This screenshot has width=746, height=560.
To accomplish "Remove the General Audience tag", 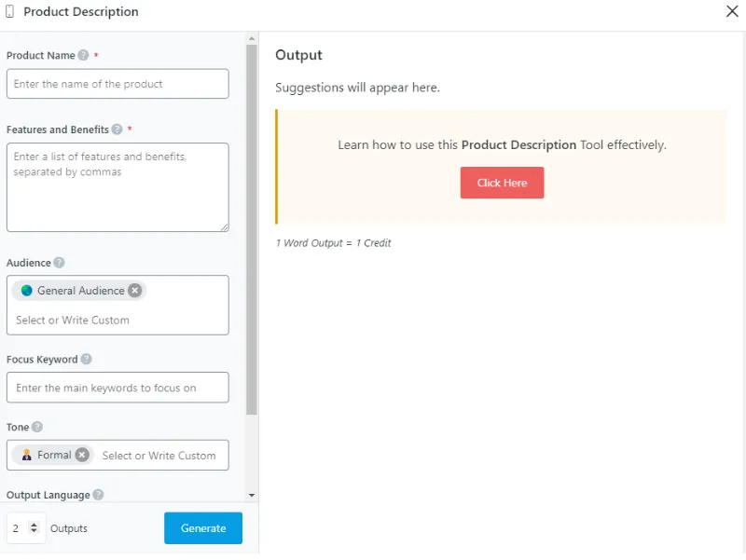I will pyautogui.click(x=135, y=291).
